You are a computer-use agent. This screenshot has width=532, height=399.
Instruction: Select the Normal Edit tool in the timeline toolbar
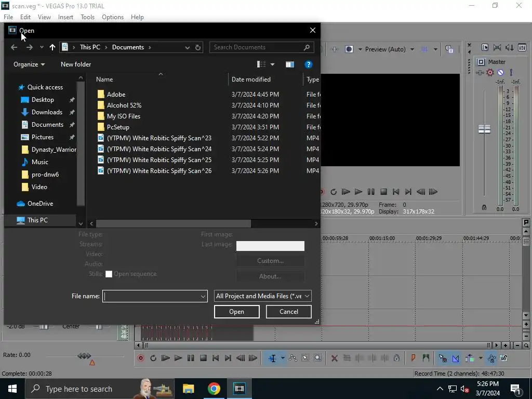click(x=272, y=358)
